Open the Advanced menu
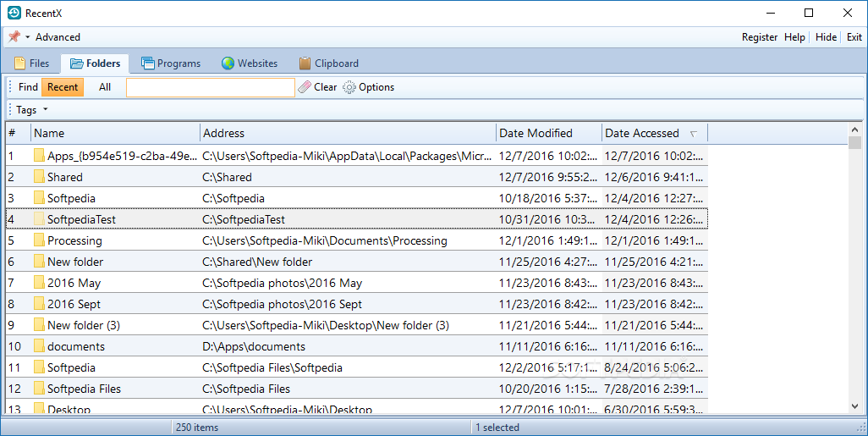 pyautogui.click(x=58, y=37)
